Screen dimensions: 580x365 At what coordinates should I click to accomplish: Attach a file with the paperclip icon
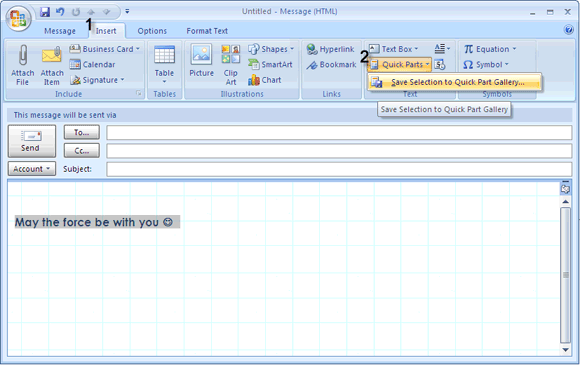(x=23, y=65)
